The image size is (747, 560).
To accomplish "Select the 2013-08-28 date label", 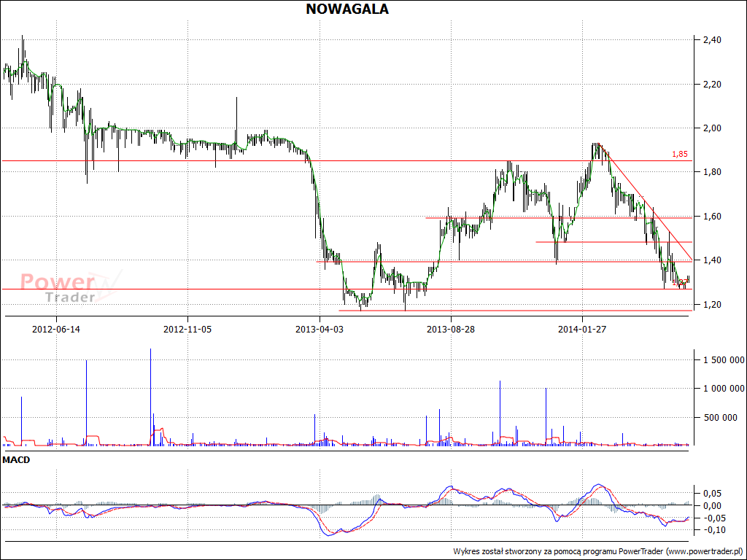I will click(x=451, y=329).
